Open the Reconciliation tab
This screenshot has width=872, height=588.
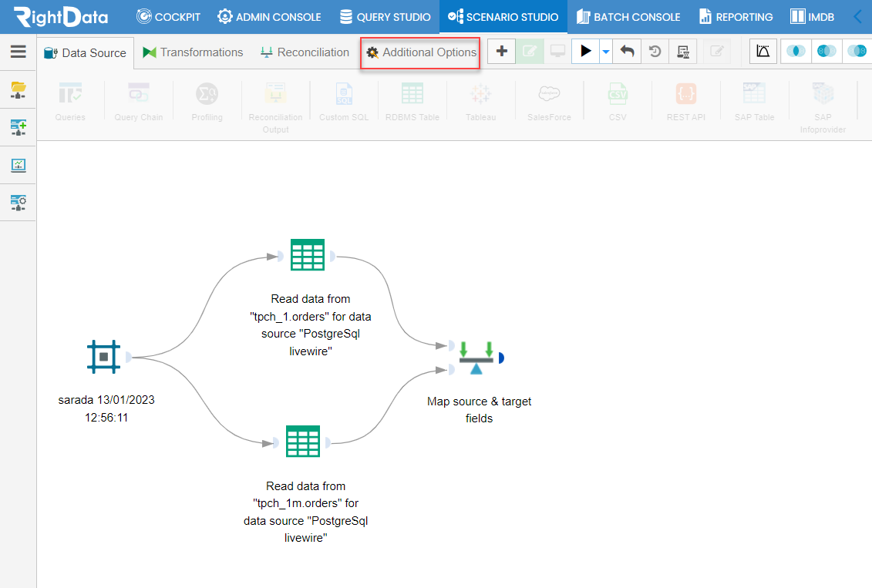coord(304,52)
